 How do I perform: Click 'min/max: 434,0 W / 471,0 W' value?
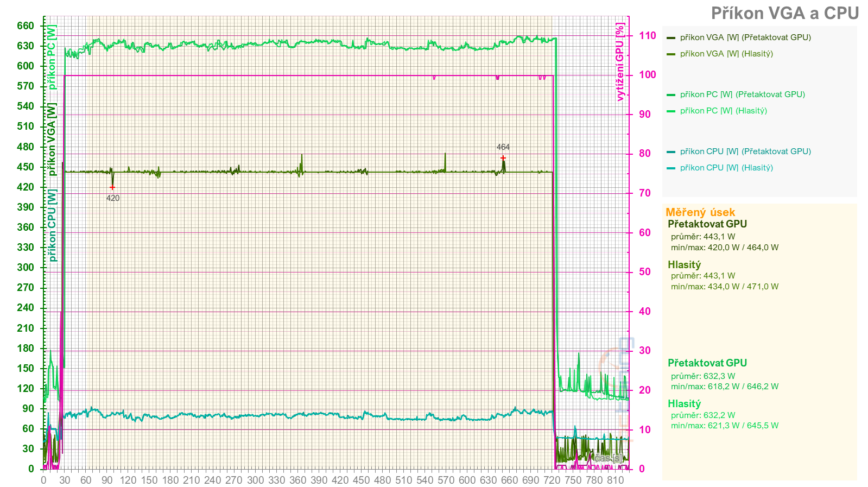pyautogui.click(x=725, y=287)
